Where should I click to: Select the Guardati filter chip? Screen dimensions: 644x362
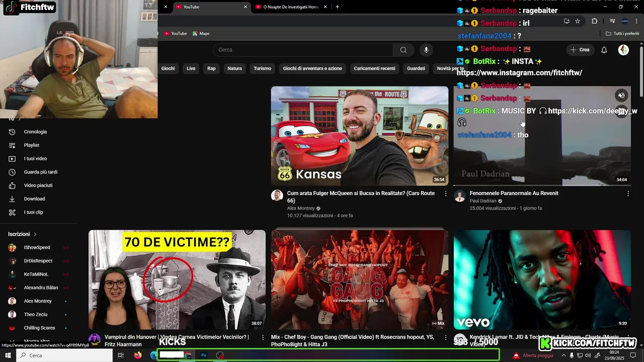coord(416,68)
